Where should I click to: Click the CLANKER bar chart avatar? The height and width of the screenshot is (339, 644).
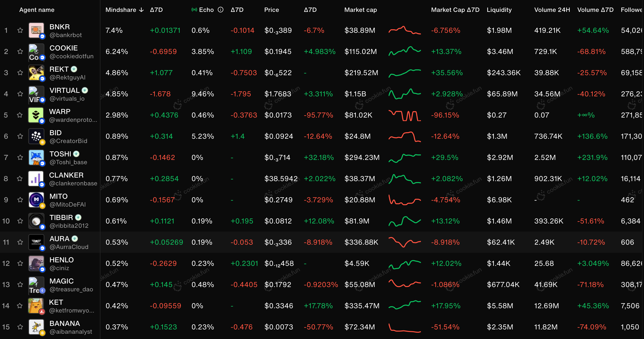36,179
